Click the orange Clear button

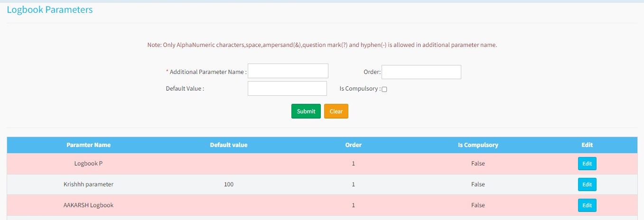(x=336, y=111)
